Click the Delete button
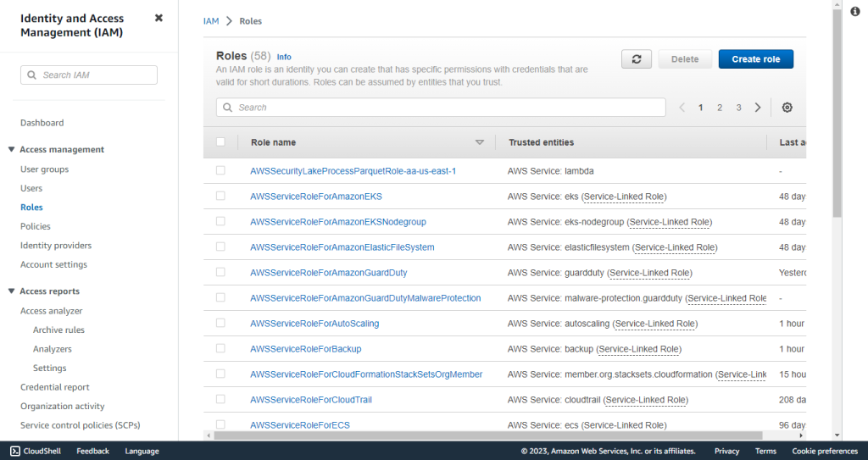868x460 pixels. pos(685,59)
